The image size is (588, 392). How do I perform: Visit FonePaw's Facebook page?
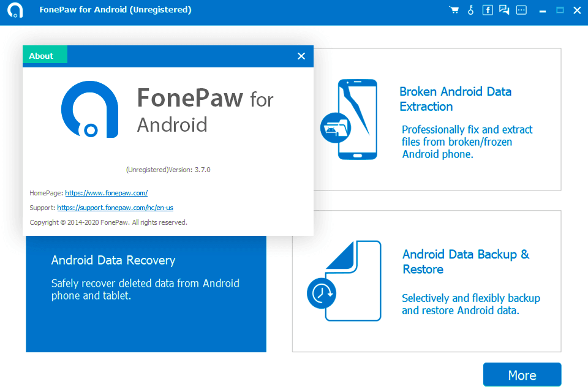(x=488, y=10)
